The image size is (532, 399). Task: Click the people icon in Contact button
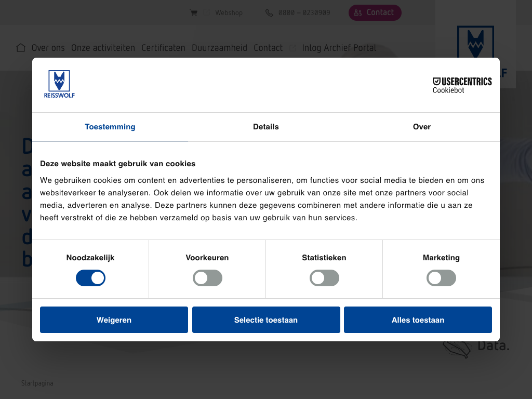(358, 13)
